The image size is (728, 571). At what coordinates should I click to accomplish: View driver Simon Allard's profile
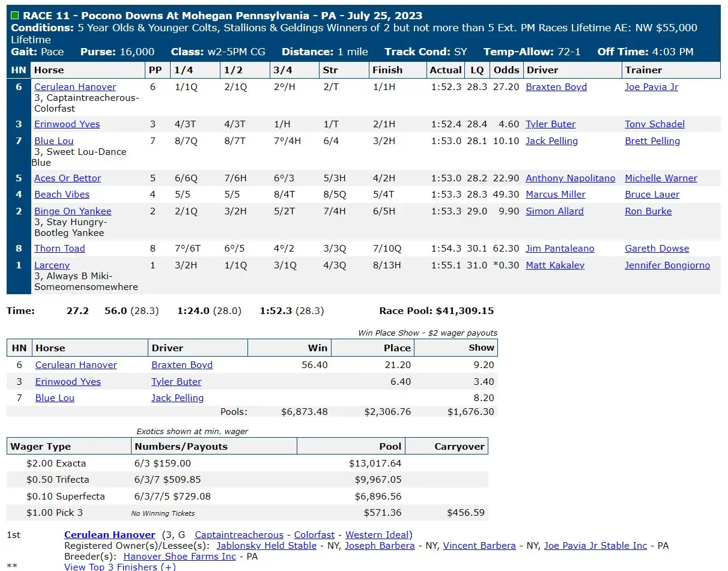tap(554, 211)
